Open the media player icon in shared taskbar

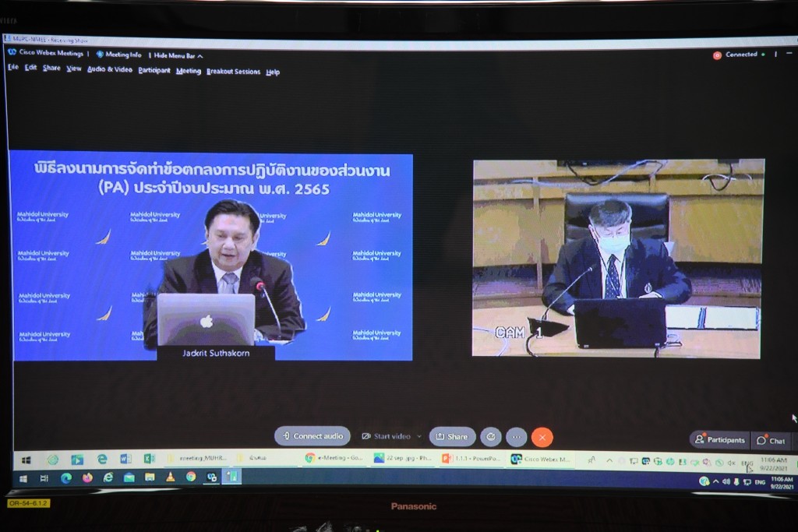pos(77,460)
